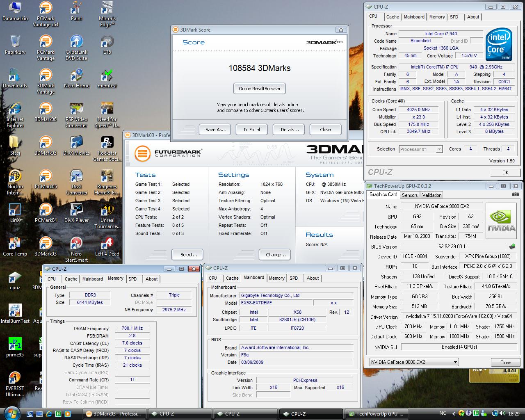Launch Need for Speed shortcut

(x=107, y=115)
